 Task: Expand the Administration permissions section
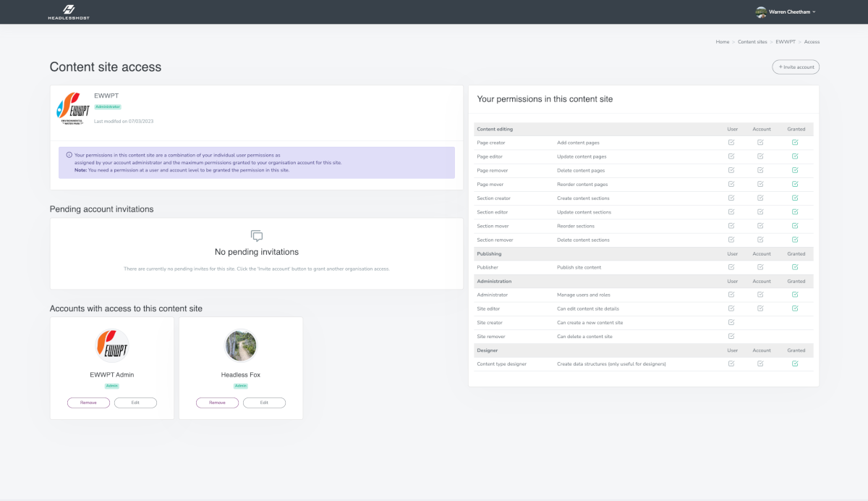click(494, 281)
